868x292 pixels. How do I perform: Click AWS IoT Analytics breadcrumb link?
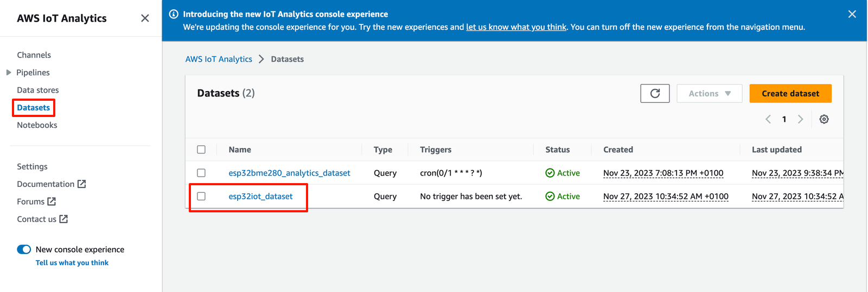point(219,59)
